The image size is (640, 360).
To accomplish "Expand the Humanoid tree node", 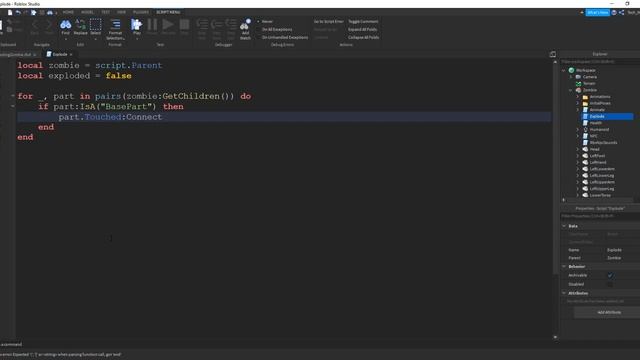I will pyautogui.click(x=578, y=129).
